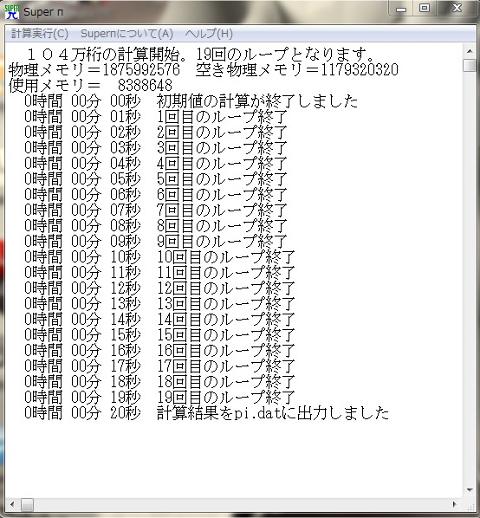Click the horizontal scrollbar thumb
480x518 pixels.
[x=27, y=504]
